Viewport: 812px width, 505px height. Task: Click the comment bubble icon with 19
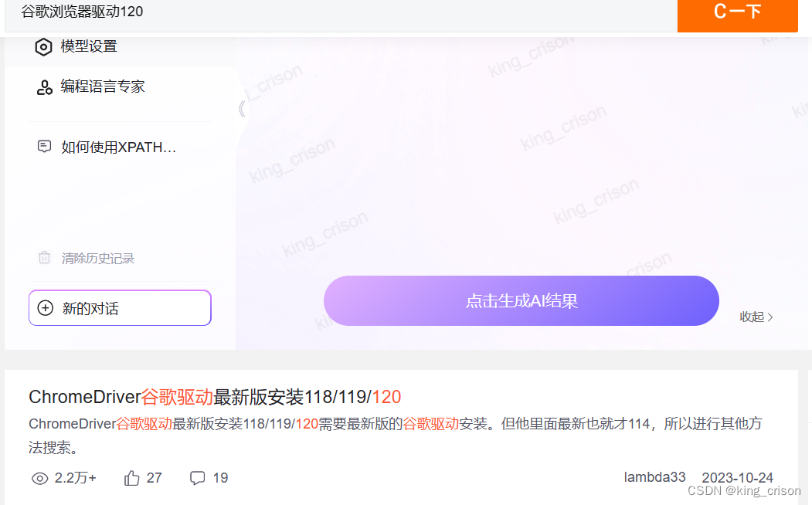point(197,477)
